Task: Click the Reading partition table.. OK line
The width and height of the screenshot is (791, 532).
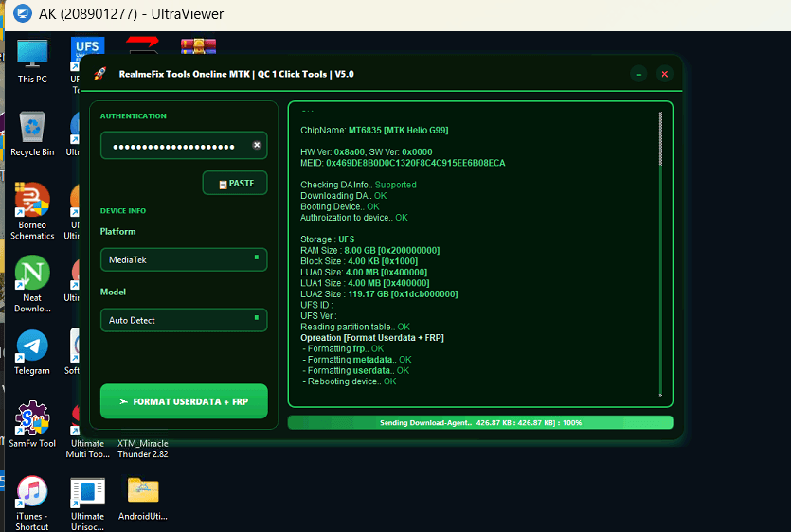Action: click(355, 327)
